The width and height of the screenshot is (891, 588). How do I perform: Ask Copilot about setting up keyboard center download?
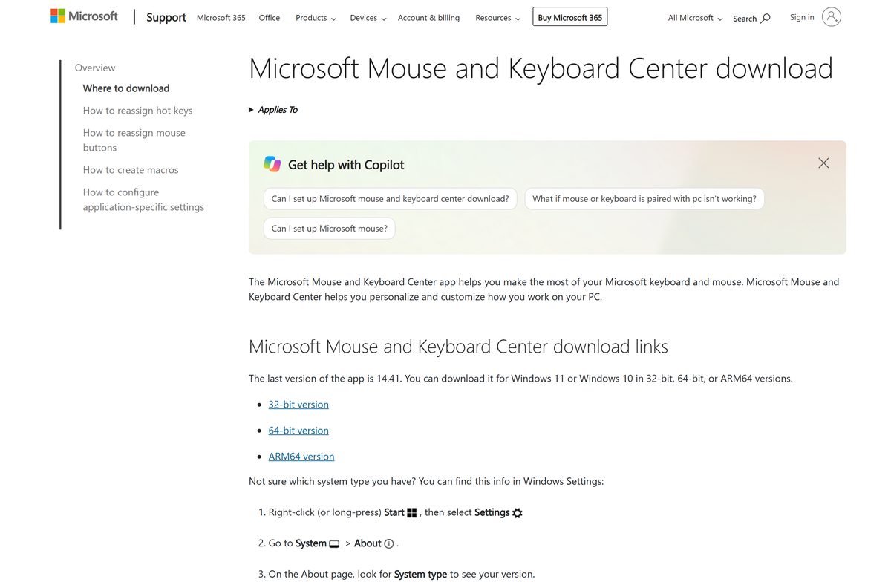point(390,199)
